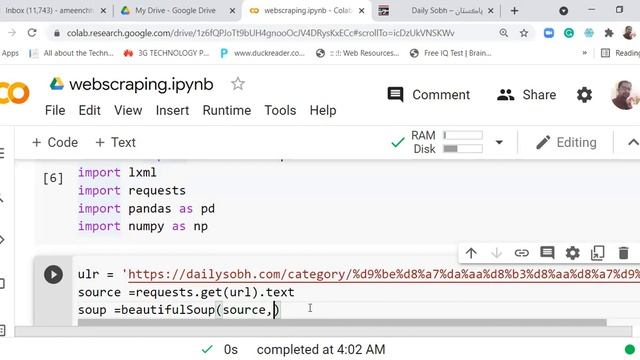640x360 pixels.
Task: Open Google Drive icon beside notebook title
Action: tap(57, 84)
